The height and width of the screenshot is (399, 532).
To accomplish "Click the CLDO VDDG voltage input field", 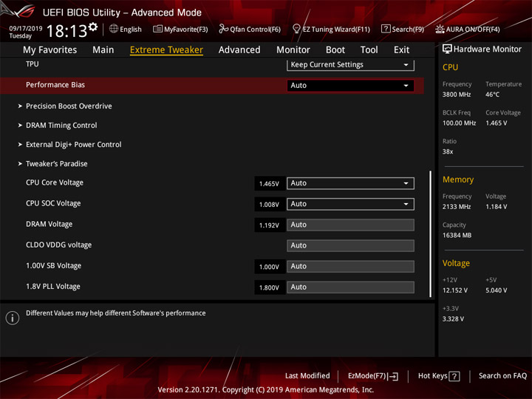I will (350, 245).
